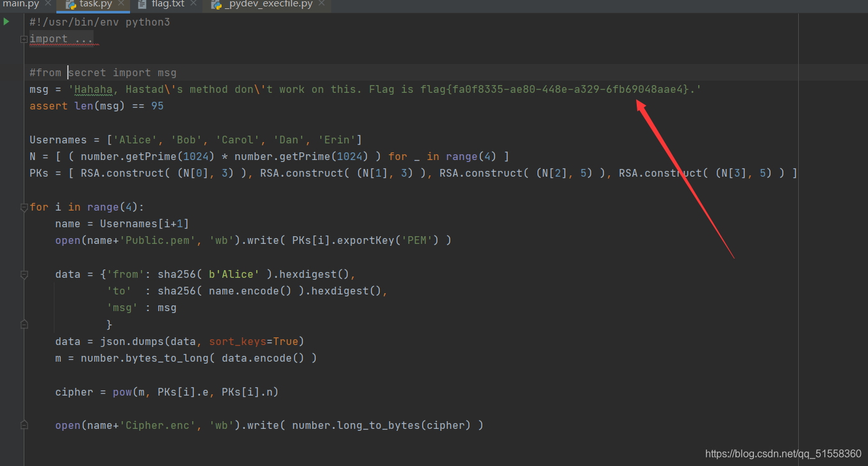Click the underlined word 'Hahaha' in msg
Image resolution: width=868 pixels, height=466 pixels.
coord(94,90)
